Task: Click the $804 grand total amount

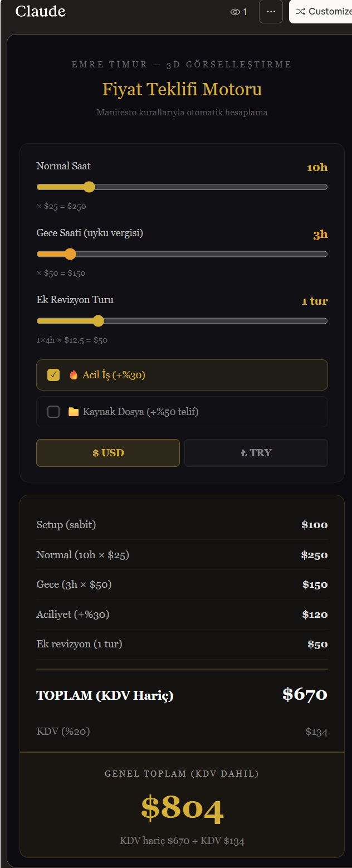Action: click(182, 808)
